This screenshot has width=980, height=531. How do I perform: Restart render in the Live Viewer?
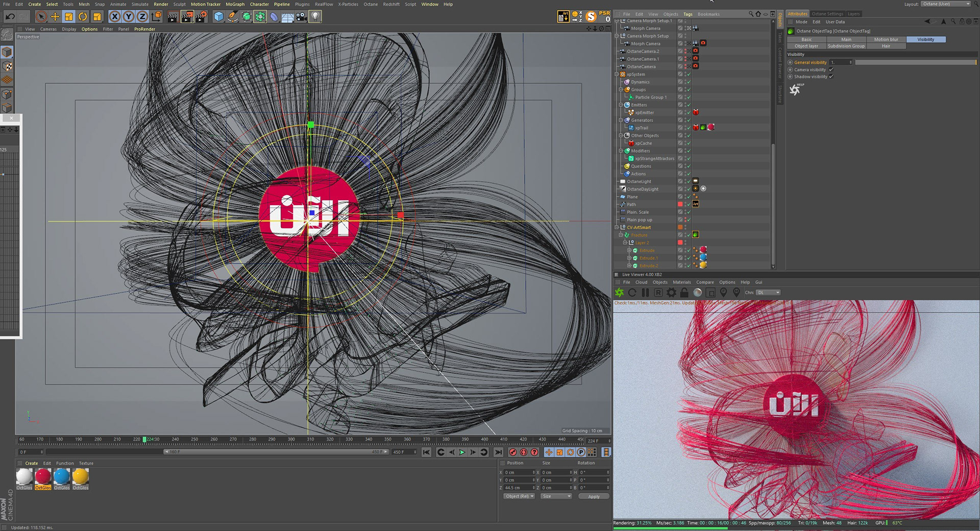point(632,293)
